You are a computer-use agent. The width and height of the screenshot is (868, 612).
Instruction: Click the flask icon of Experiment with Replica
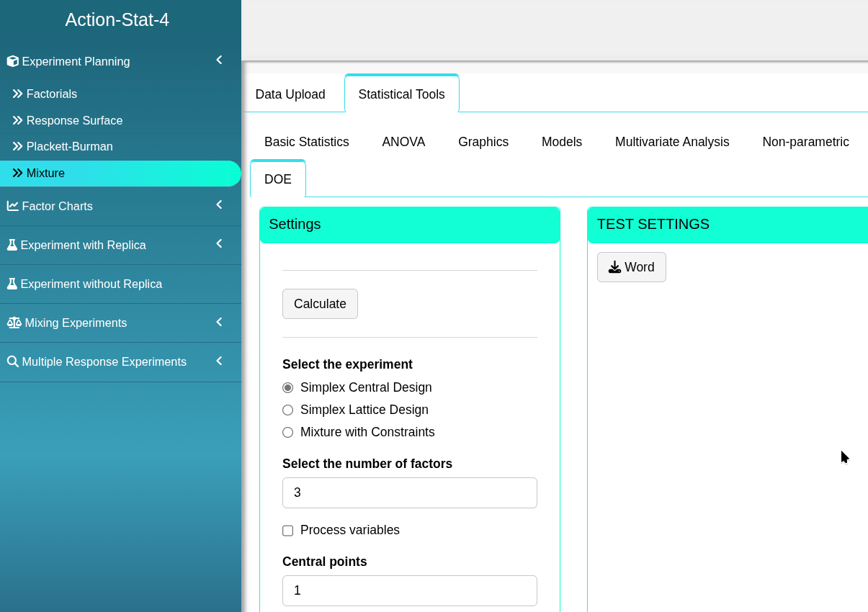[x=12, y=245]
